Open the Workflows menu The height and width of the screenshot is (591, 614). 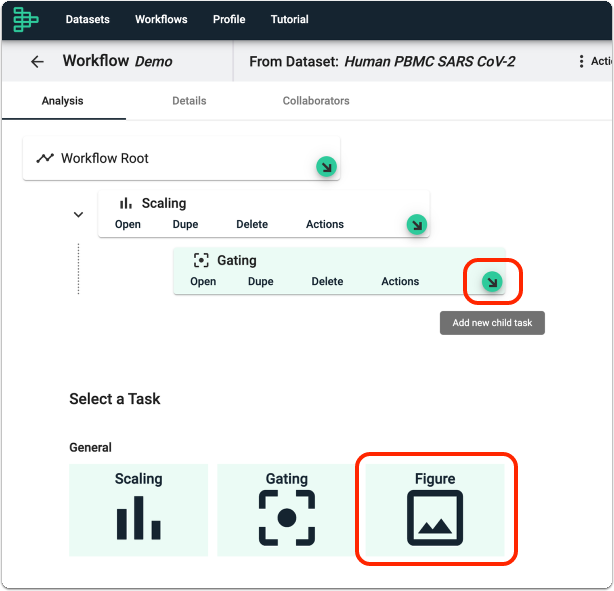[161, 19]
